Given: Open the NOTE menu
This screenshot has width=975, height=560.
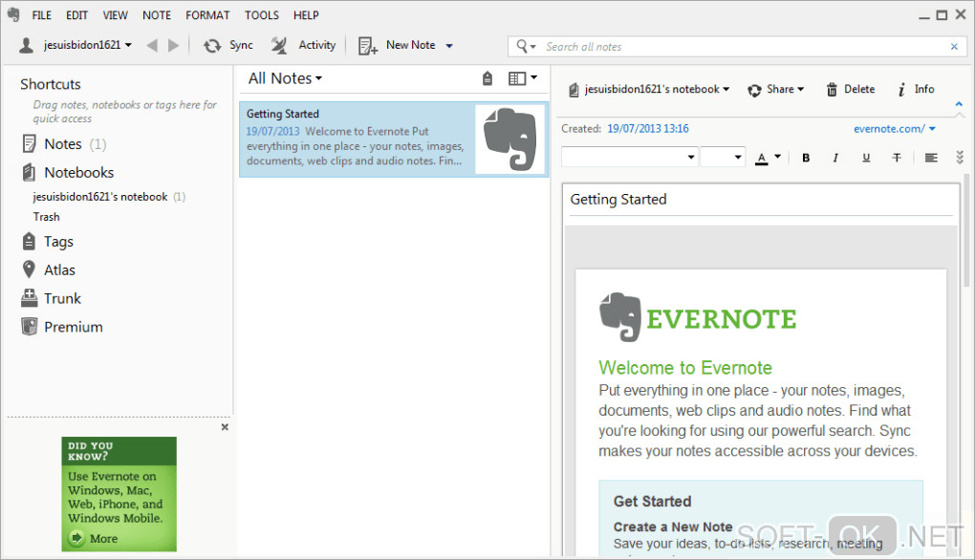Looking at the screenshot, I should (157, 15).
